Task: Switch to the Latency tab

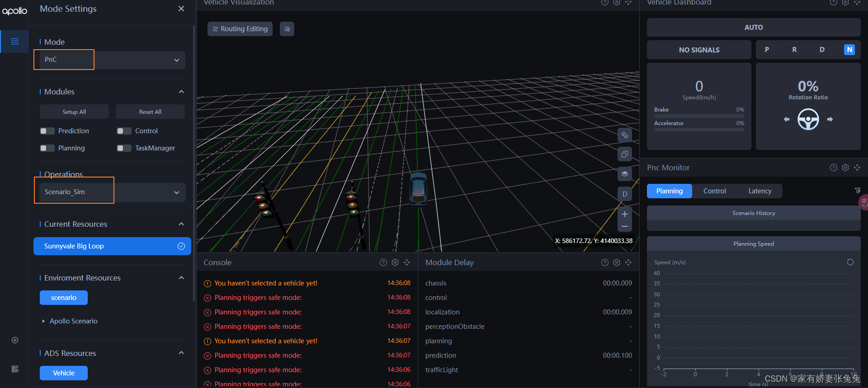Action: point(759,191)
